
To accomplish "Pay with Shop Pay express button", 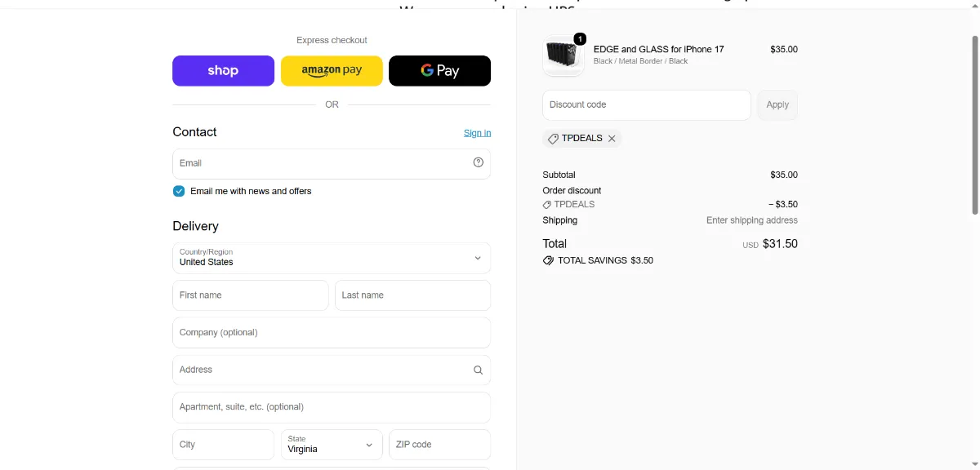I will click(x=223, y=71).
